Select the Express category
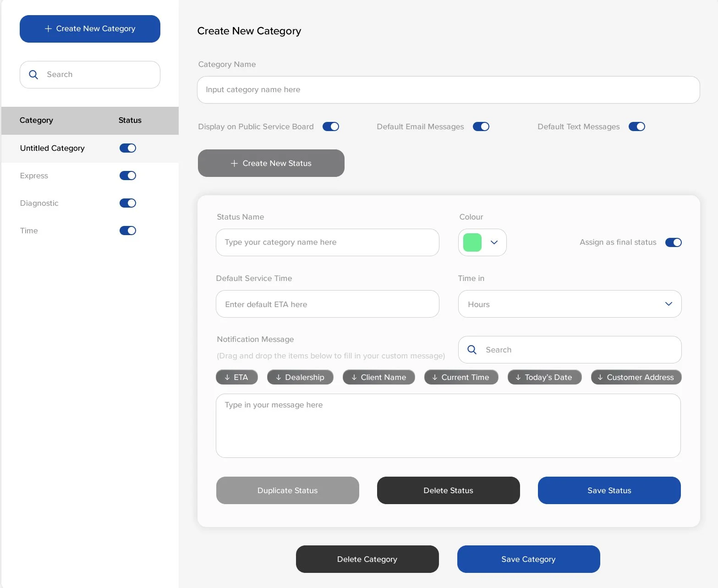 pos(34,176)
